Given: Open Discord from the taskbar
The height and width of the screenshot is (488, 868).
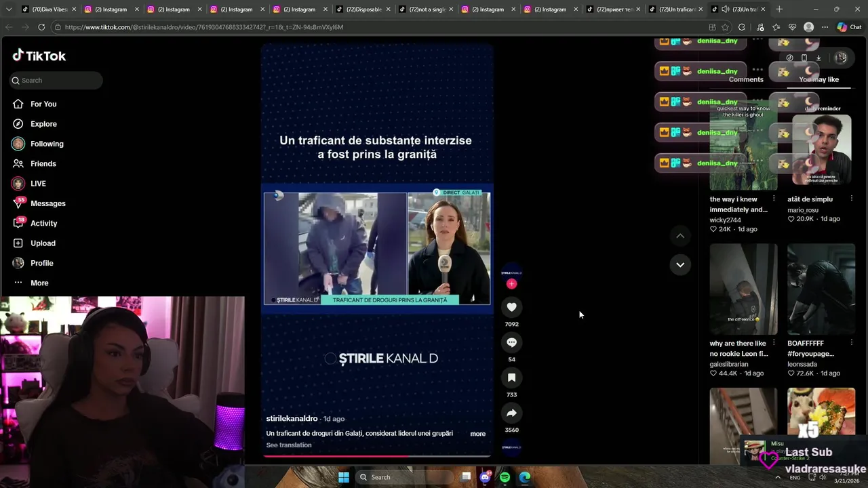Looking at the screenshot, I should [485, 477].
